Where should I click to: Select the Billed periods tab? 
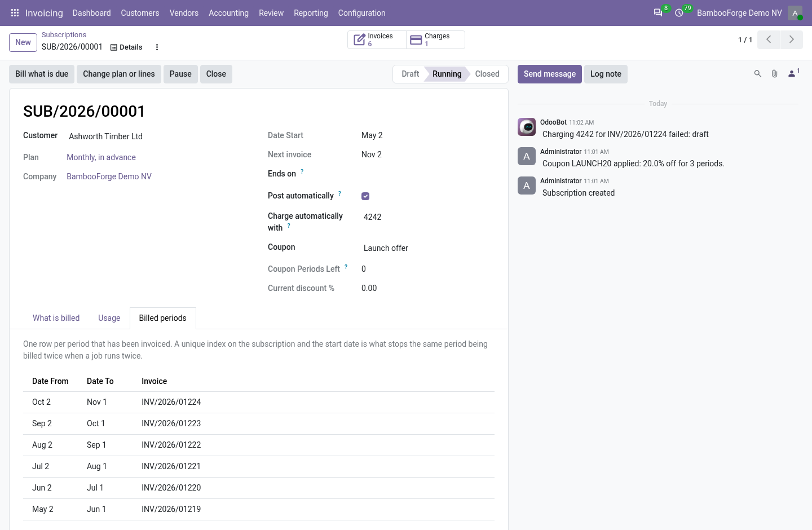click(x=163, y=318)
